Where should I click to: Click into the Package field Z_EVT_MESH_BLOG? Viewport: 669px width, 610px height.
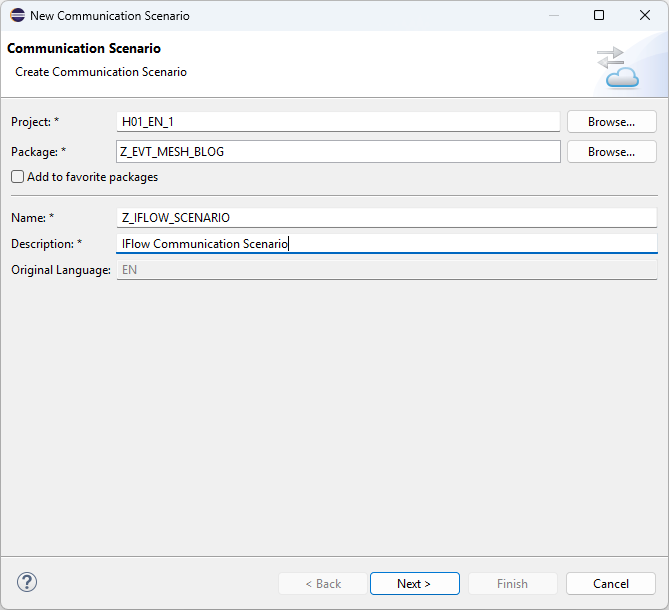(x=338, y=152)
